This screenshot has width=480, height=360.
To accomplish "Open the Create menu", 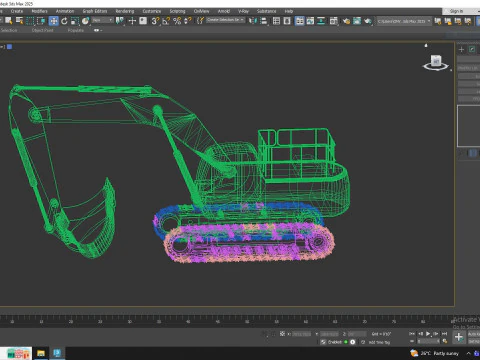I will pyautogui.click(x=17, y=11).
